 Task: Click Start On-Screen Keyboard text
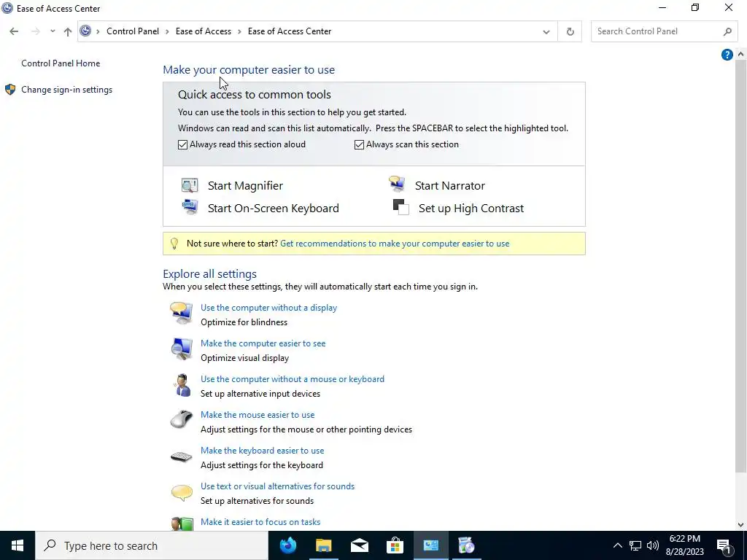click(x=274, y=208)
